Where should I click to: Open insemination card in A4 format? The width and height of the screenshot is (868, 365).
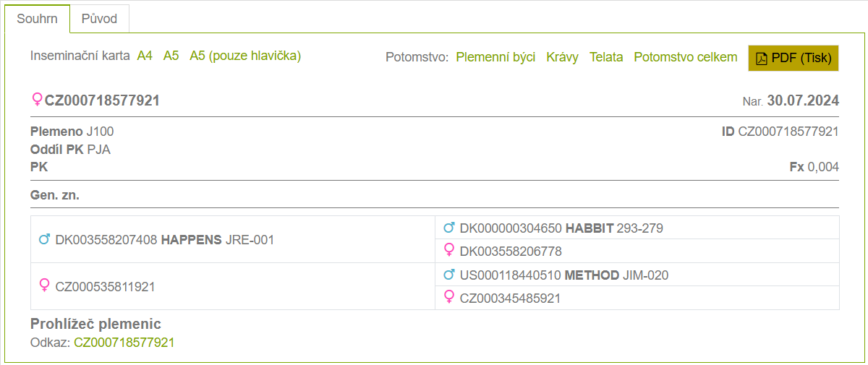coord(145,56)
